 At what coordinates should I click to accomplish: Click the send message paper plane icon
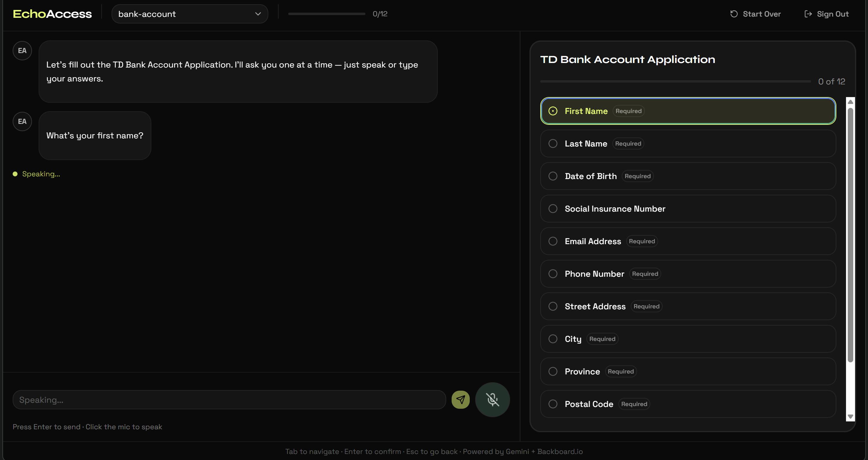point(460,400)
